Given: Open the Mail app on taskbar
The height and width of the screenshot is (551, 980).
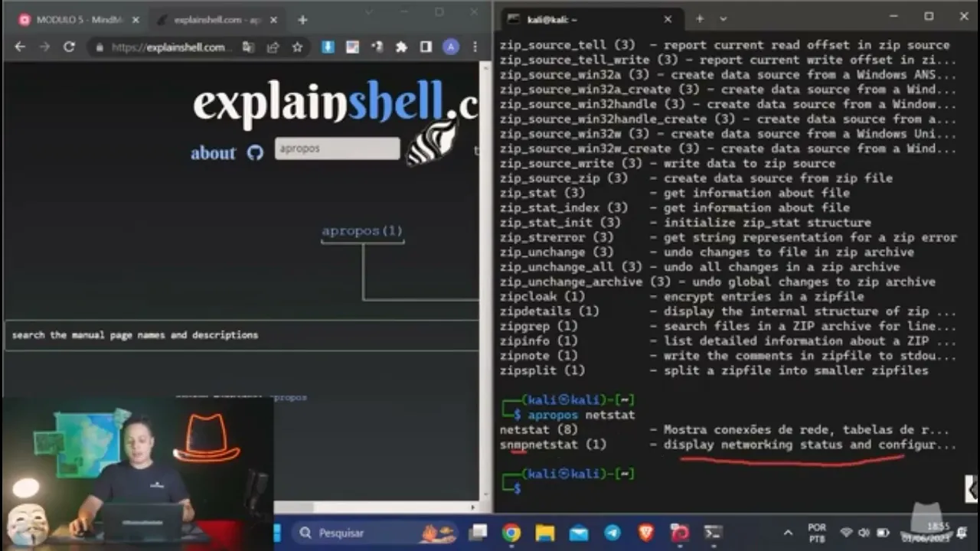Looking at the screenshot, I should coord(579,533).
